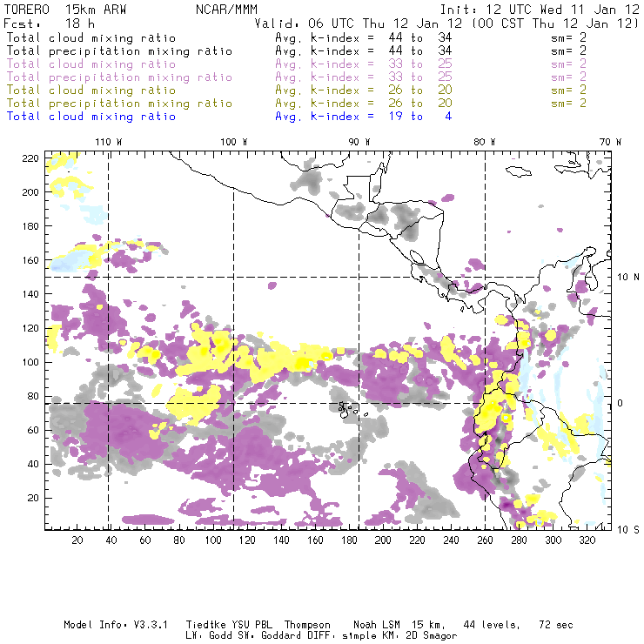Click the 110 W longitude label
Image resolution: width=644 pixels, height=644 pixels.
point(108,142)
